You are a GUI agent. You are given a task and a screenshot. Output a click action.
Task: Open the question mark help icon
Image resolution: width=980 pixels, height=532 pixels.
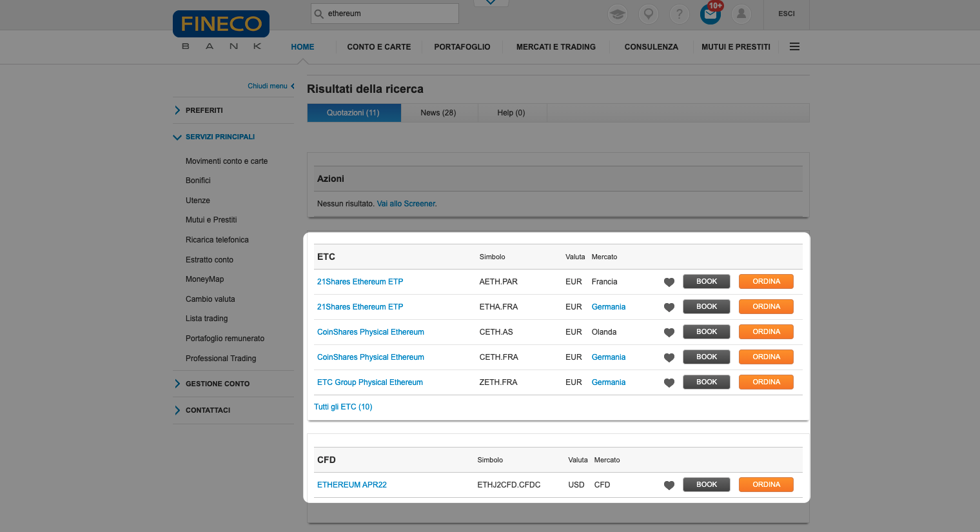click(680, 14)
